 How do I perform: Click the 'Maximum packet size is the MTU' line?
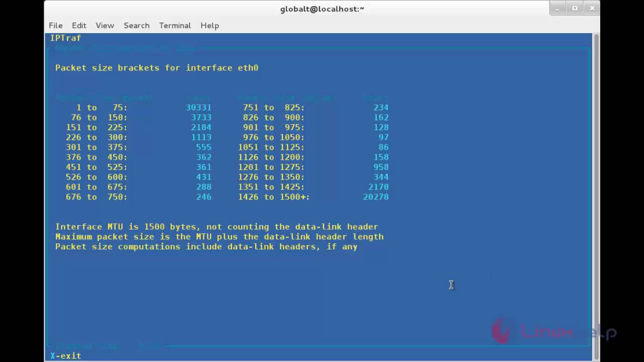click(219, 237)
